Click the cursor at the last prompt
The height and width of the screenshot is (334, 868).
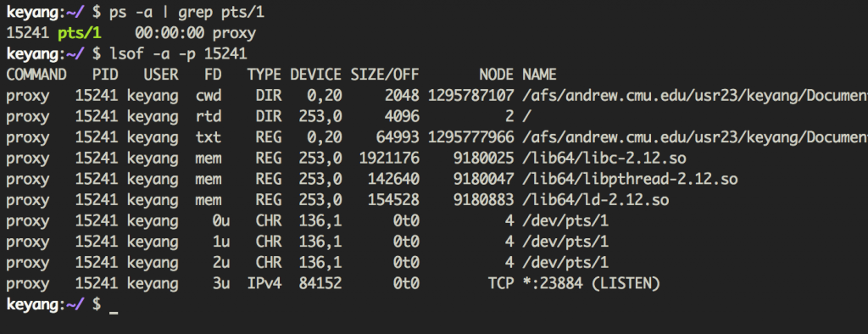(x=114, y=306)
